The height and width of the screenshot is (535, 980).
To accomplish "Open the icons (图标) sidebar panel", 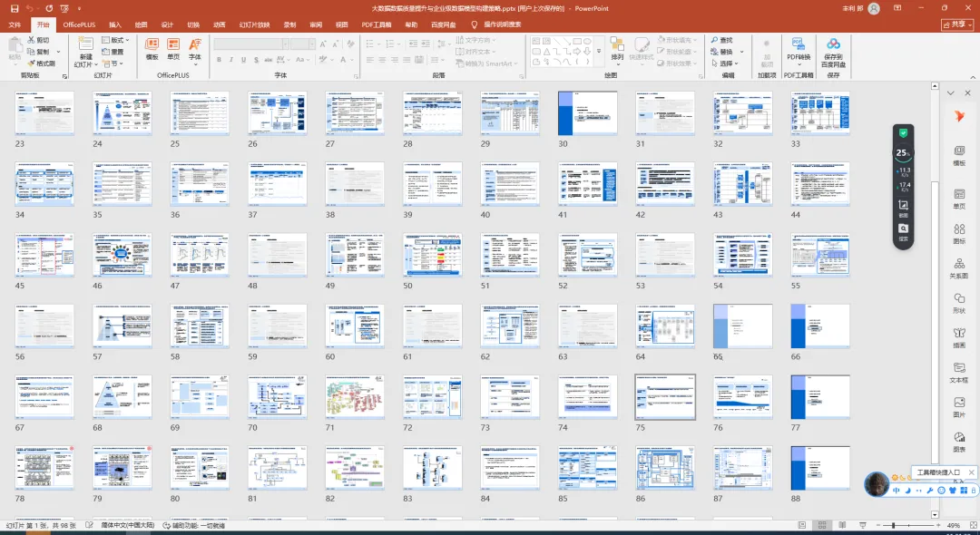I will coord(959,233).
